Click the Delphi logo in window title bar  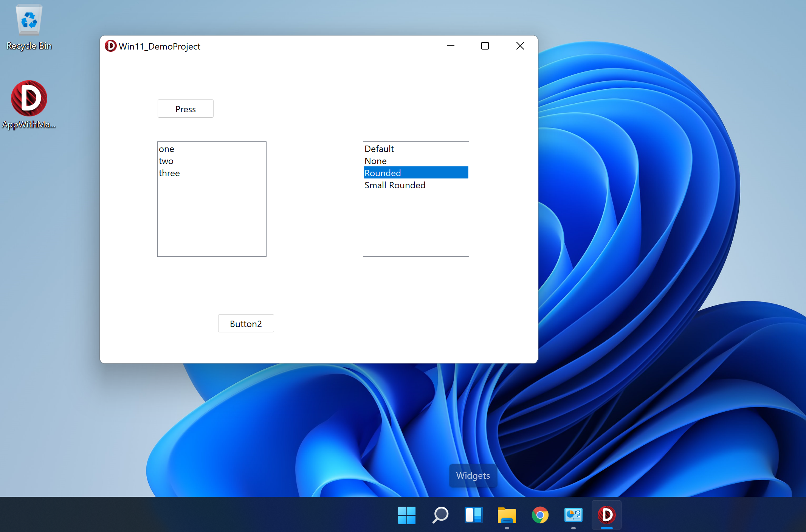click(110, 46)
